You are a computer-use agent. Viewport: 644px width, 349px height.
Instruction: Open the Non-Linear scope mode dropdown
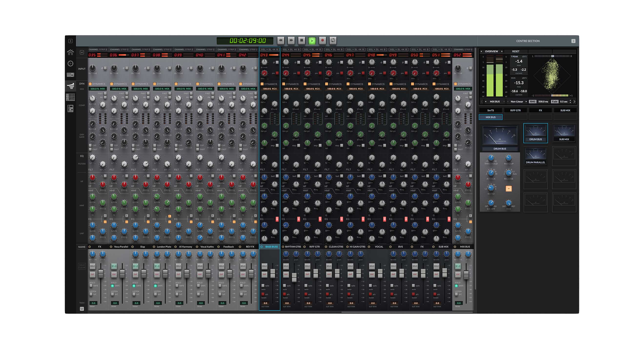coord(517,101)
